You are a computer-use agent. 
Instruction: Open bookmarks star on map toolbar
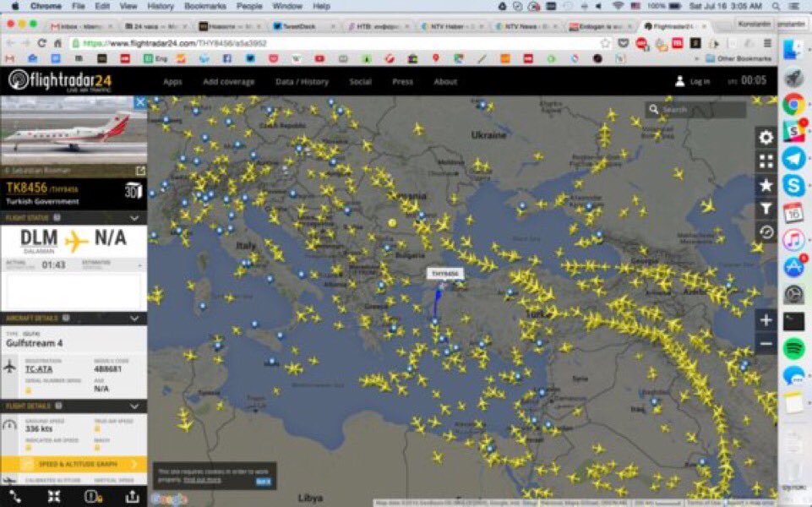tap(766, 185)
